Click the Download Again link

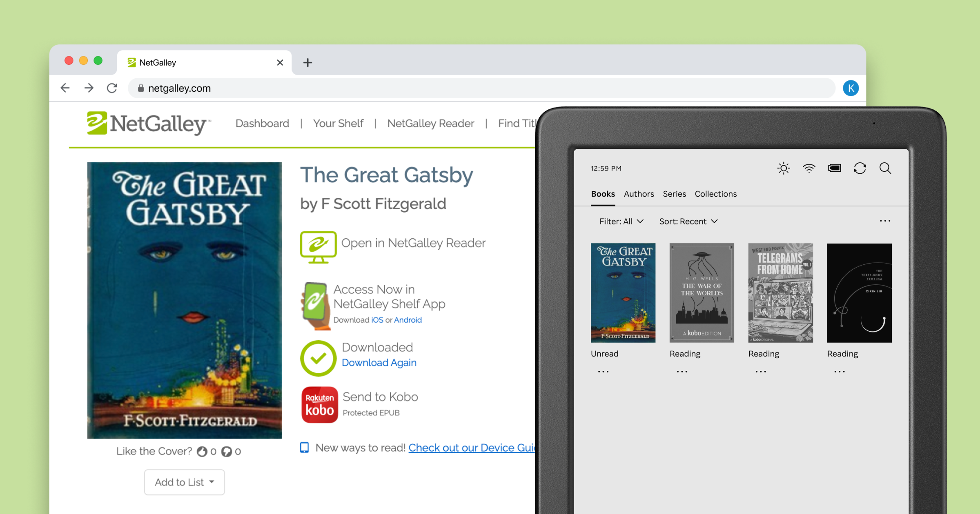(379, 363)
